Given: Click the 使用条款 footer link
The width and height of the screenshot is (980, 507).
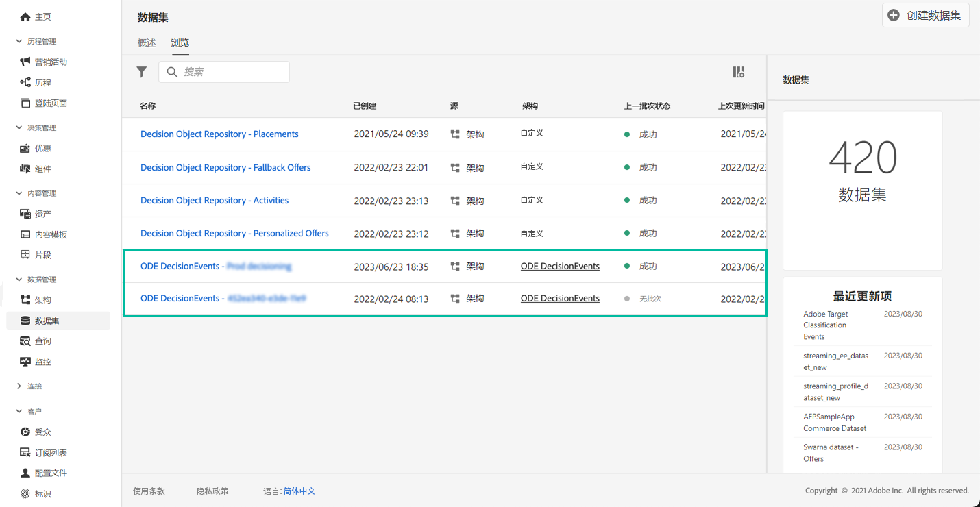Looking at the screenshot, I should [149, 491].
